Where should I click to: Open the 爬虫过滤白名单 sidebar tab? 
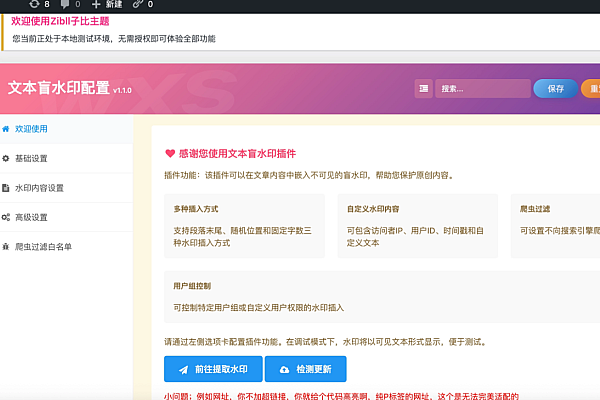coord(66,247)
